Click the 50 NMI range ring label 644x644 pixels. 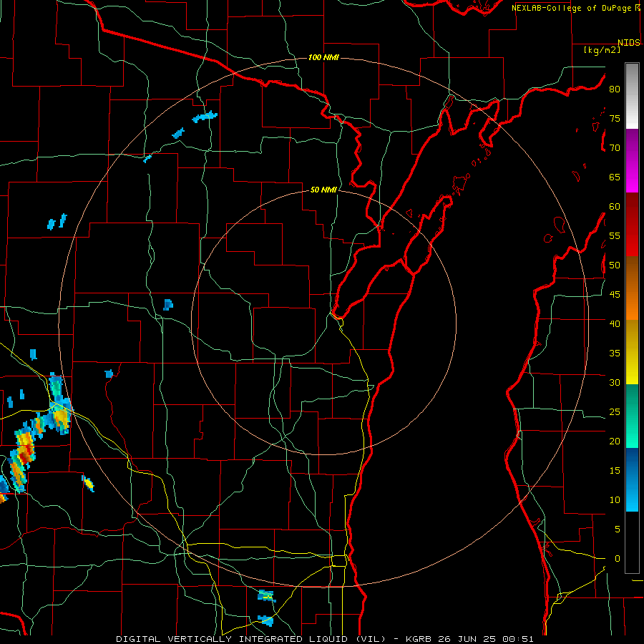pyautogui.click(x=323, y=190)
